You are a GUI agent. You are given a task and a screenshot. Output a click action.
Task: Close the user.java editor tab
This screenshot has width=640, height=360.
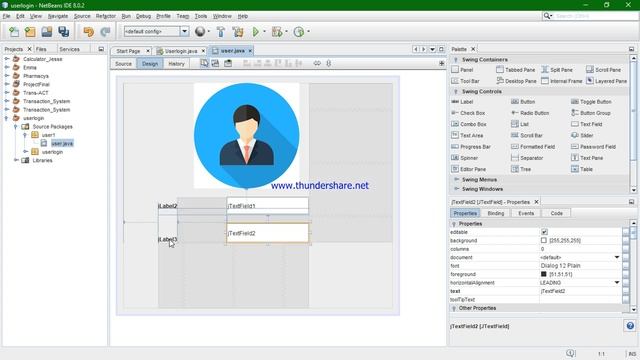click(x=250, y=51)
